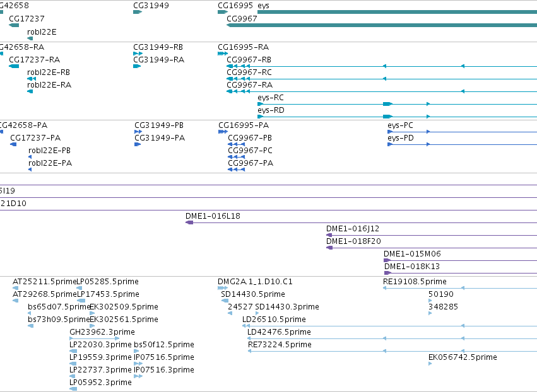Click transcript CG9967-RC label

[x=249, y=72]
